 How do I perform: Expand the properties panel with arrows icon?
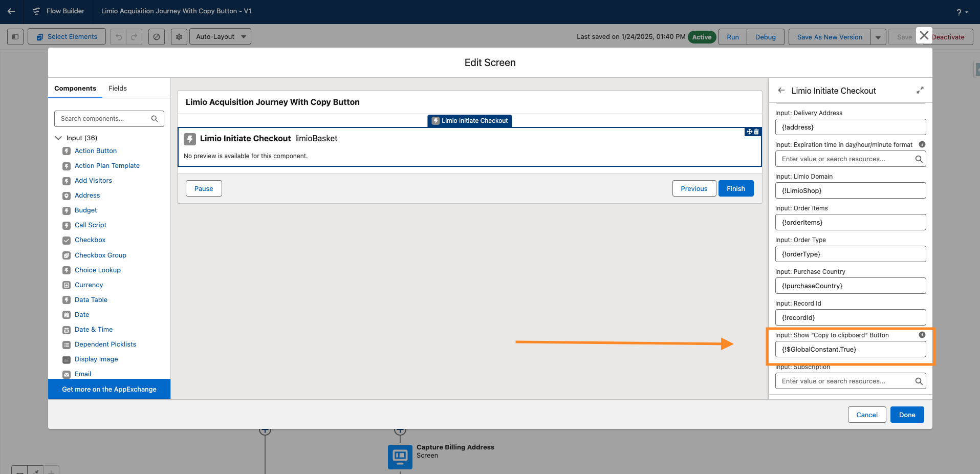[x=920, y=90]
